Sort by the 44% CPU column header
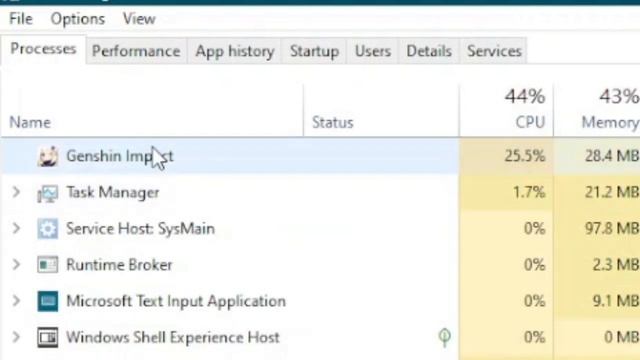Image resolution: width=640 pixels, height=360 pixels. [506, 111]
